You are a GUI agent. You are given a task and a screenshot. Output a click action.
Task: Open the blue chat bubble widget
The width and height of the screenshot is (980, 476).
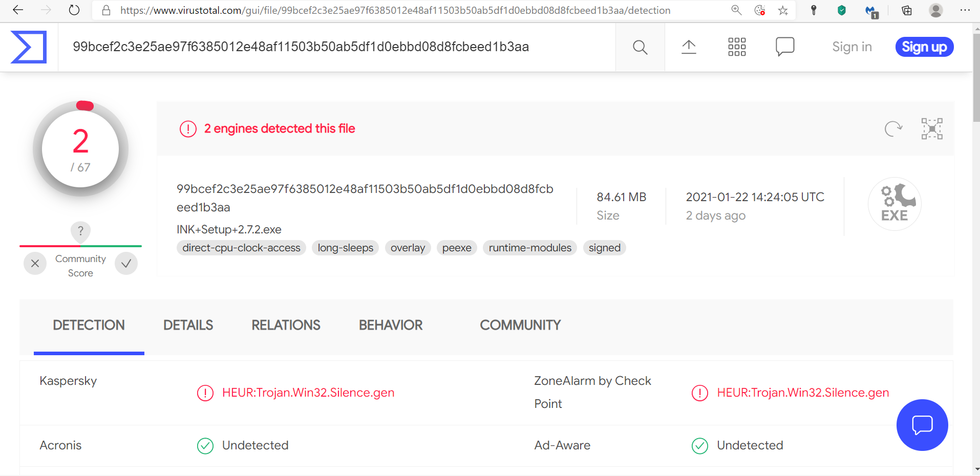[x=922, y=425]
